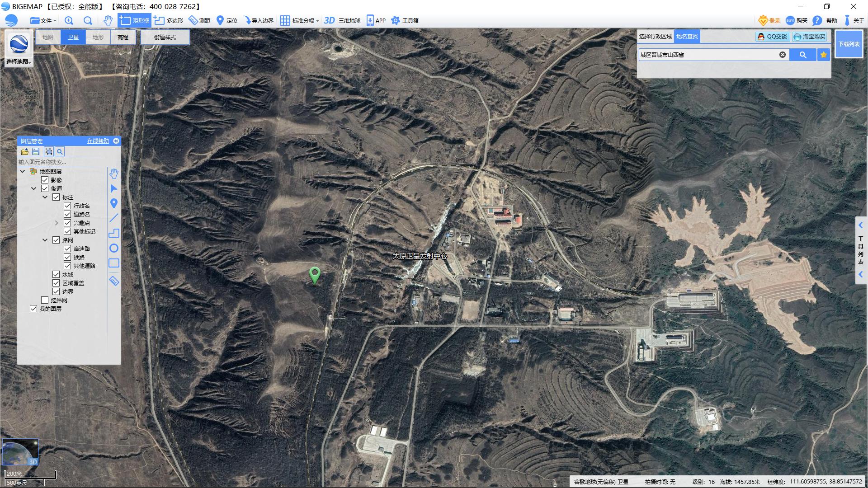Viewport: 868px width, 488px height.
Task: Uncheck the 铁路 railway layer checkbox
Action: point(67,257)
